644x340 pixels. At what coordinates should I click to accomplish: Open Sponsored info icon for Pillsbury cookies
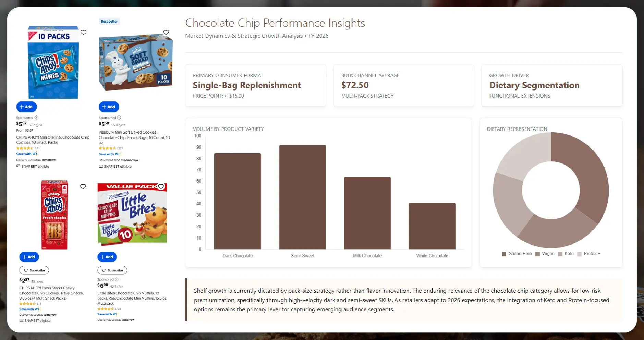click(x=119, y=118)
